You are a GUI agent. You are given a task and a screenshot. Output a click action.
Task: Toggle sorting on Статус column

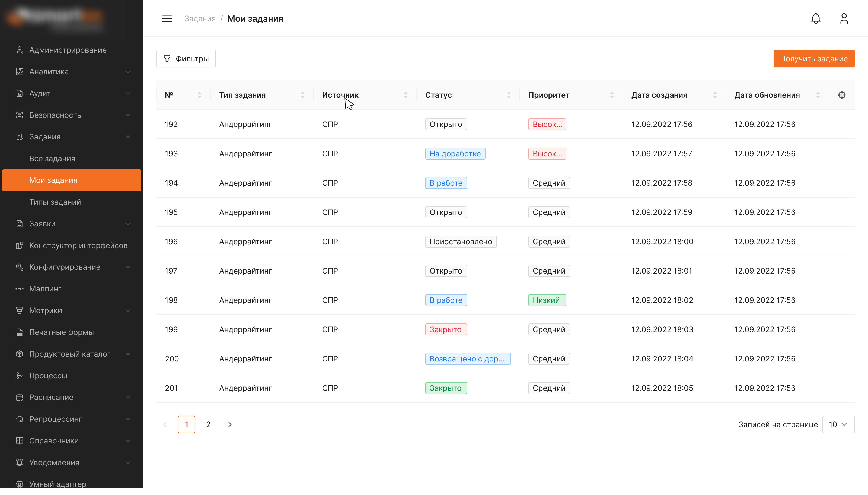(x=509, y=95)
